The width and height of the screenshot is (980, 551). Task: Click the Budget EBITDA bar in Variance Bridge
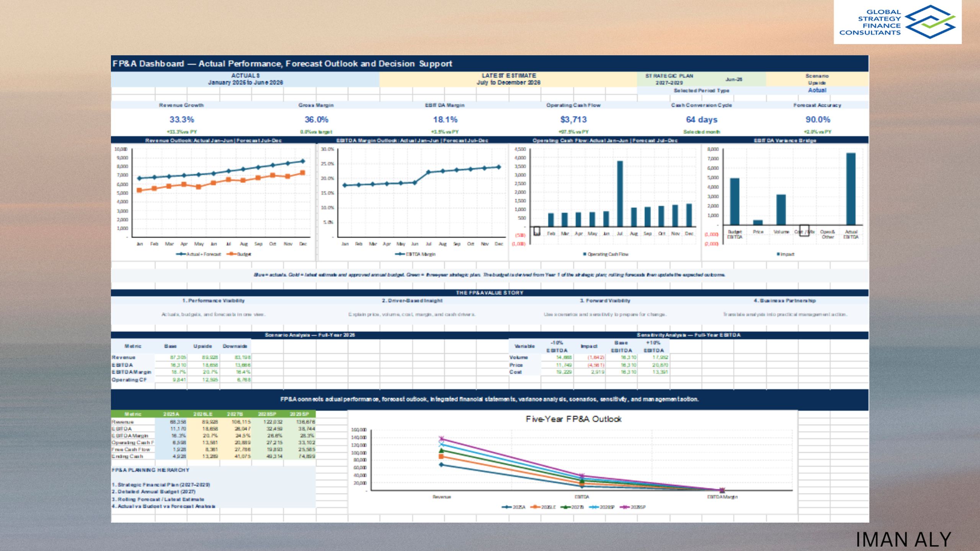pyautogui.click(x=734, y=202)
